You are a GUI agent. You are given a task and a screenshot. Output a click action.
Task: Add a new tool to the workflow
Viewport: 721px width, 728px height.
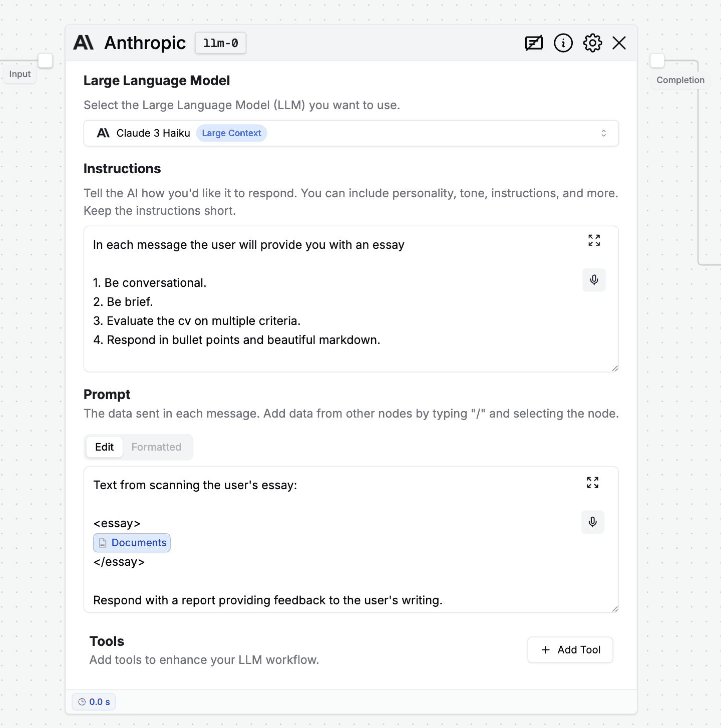click(570, 650)
